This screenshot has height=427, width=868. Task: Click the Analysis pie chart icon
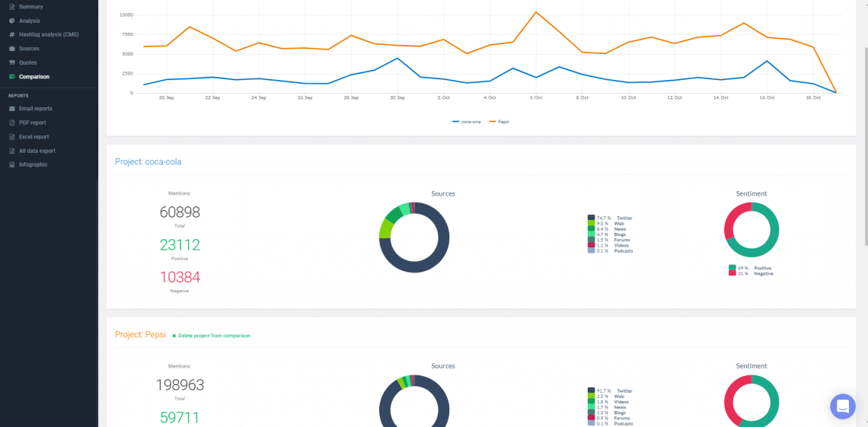pos(11,21)
